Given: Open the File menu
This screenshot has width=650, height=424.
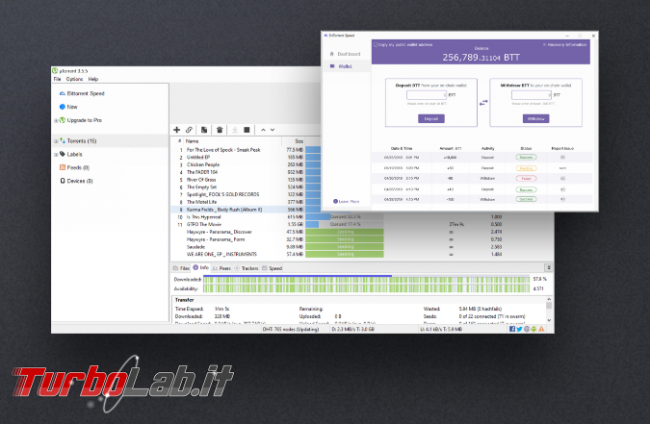Looking at the screenshot, I should click(x=57, y=79).
